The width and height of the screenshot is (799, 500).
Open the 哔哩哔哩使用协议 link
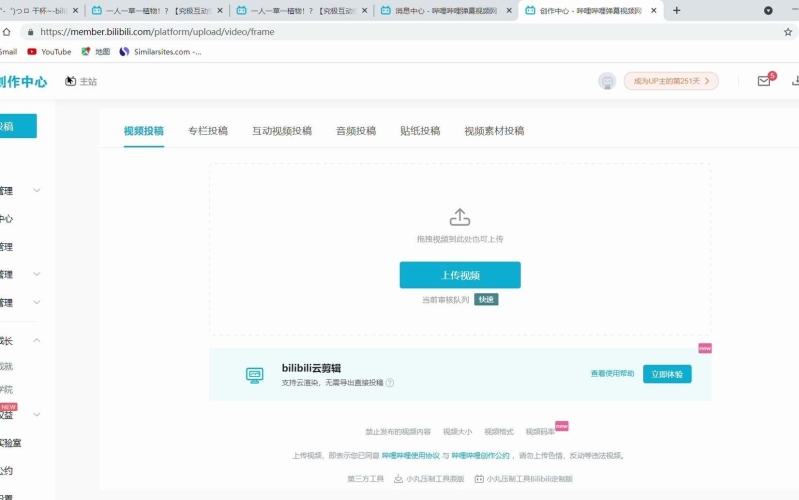(x=411, y=456)
